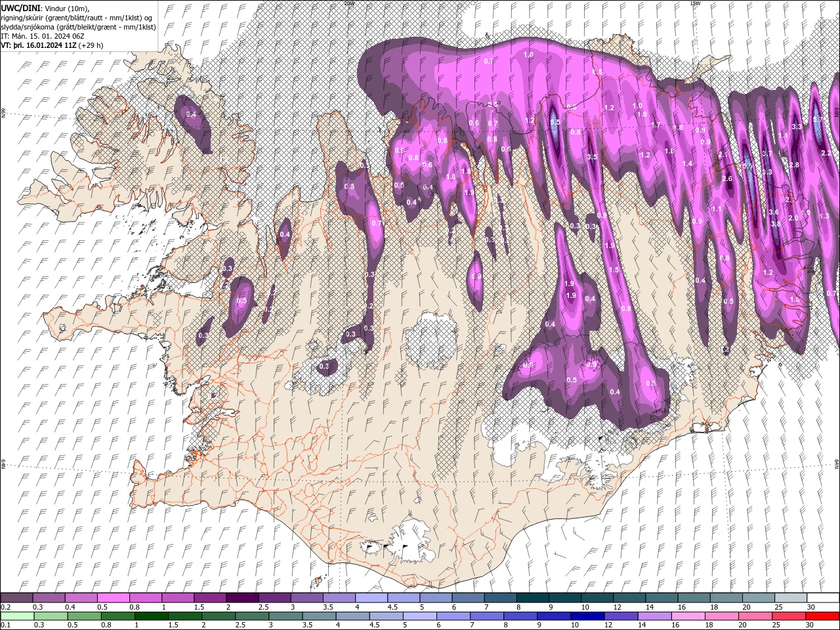Select the bright pink 0.5 swatch on the snow scale
This screenshot has width=840, height=630.
coord(114,597)
